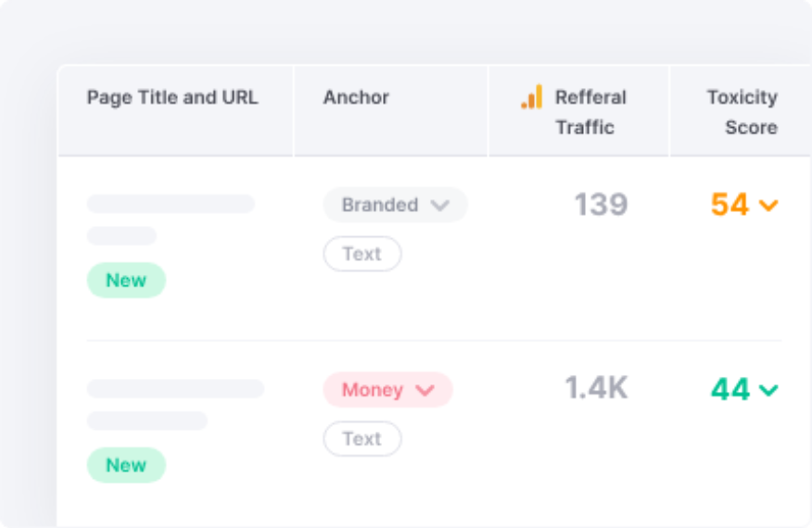The width and height of the screenshot is (812, 528).
Task: Open the first row page title placeholder
Action: click(x=171, y=204)
